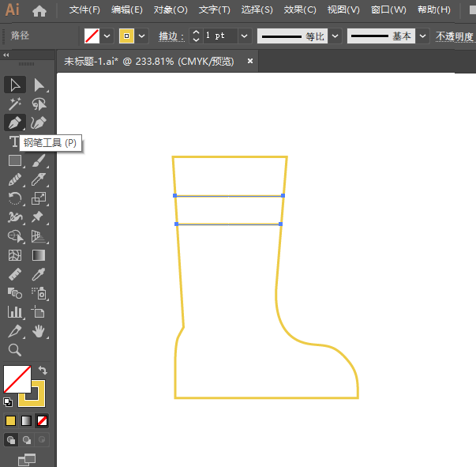
Task: Expand the stroke weight pt dropdown
Action: click(x=244, y=36)
